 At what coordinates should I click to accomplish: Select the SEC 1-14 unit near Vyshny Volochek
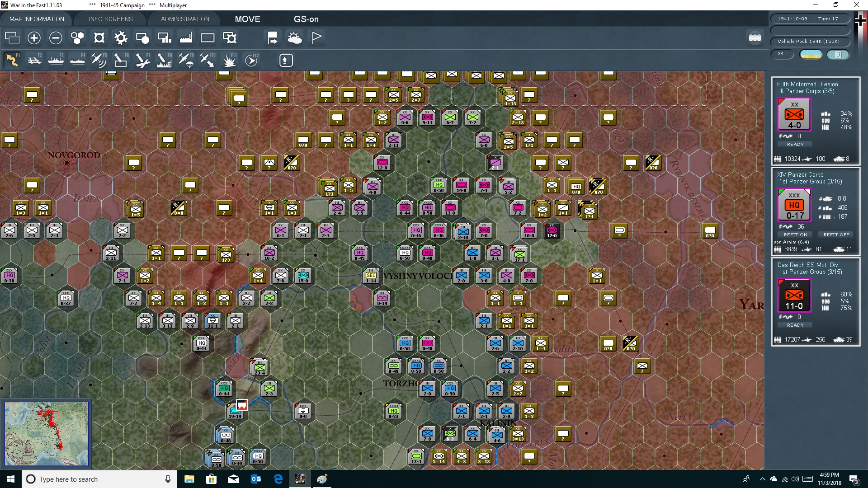[371, 276]
